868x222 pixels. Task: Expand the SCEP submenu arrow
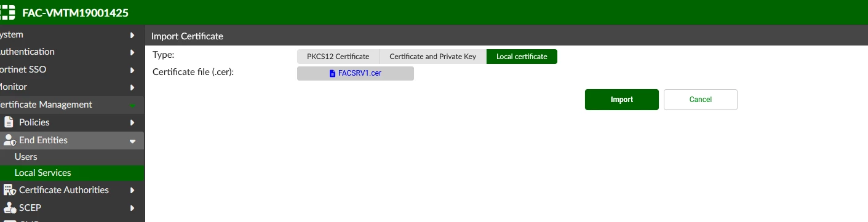(x=132, y=208)
